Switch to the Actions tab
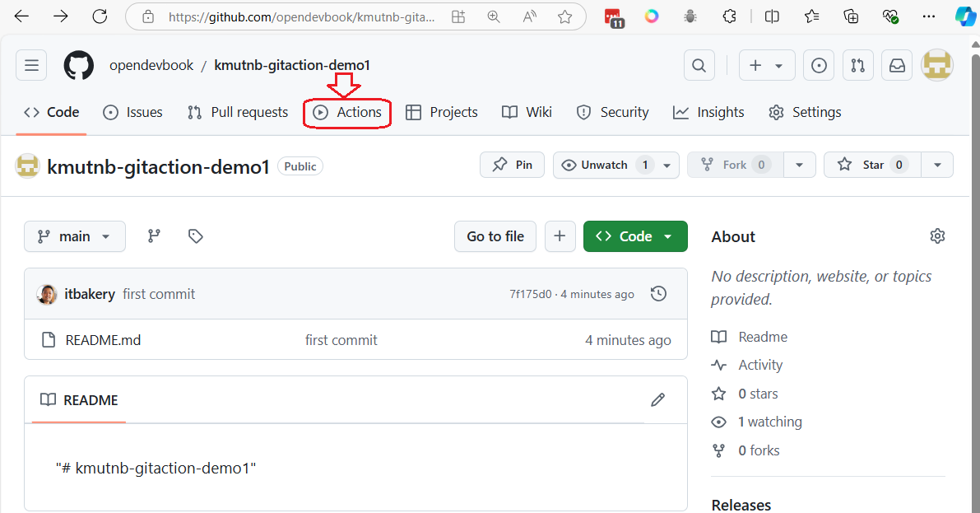 click(348, 113)
